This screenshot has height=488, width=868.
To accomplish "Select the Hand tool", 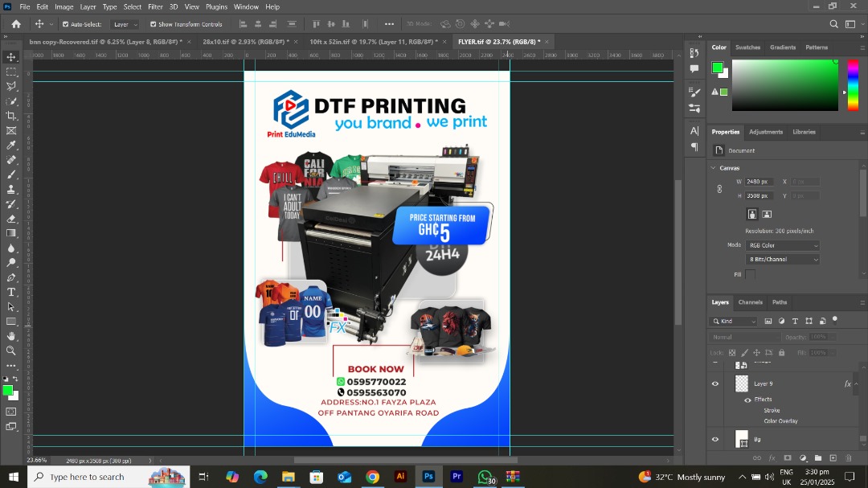I will [11, 336].
